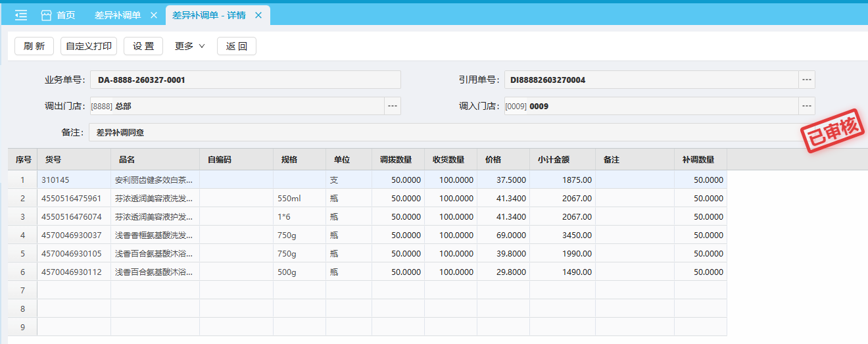Open the 设置 settings button
The width and height of the screenshot is (868, 344).
point(143,46)
